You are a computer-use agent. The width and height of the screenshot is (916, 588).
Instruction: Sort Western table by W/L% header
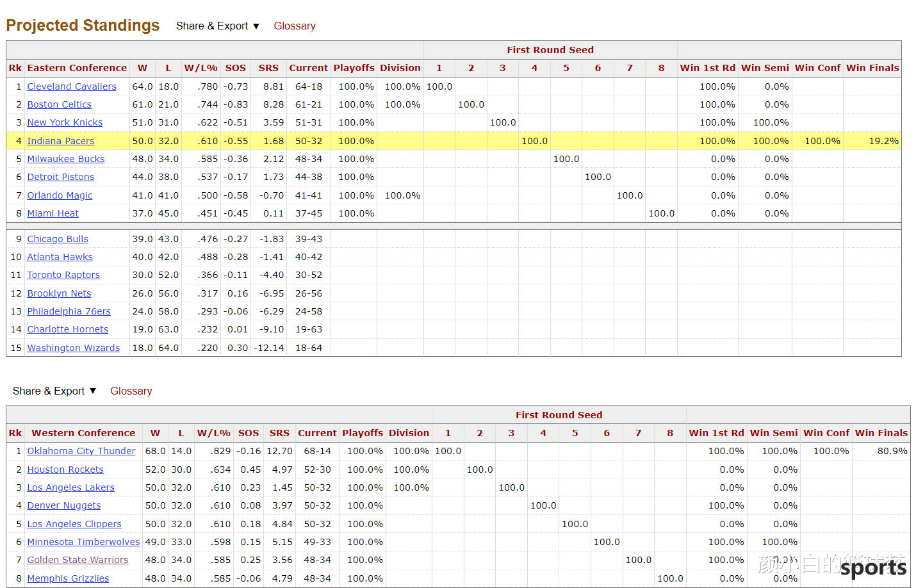coord(214,433)
